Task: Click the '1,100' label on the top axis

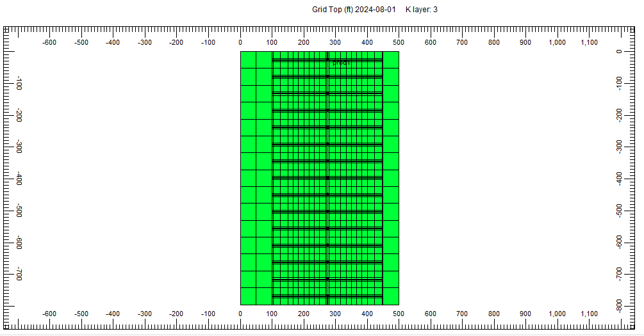Action: [589, 43]
